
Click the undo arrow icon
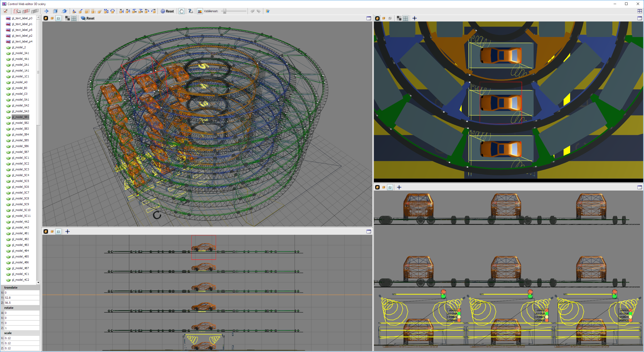[x=252, y=11]
